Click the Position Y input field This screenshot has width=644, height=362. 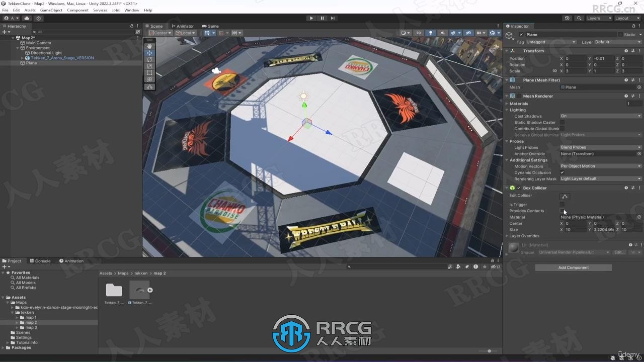[x=603, y=59]
